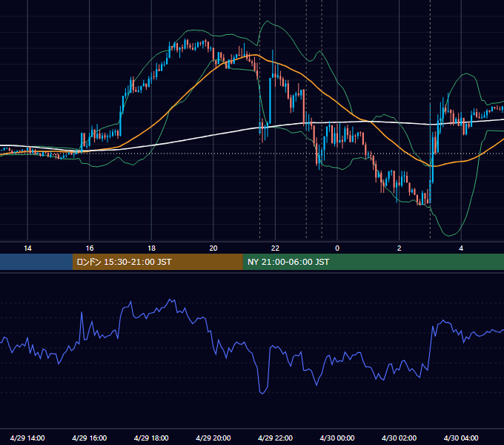Click the upper axis hour label 22
The width and height of the screenshot is (504, 445).
275,248
